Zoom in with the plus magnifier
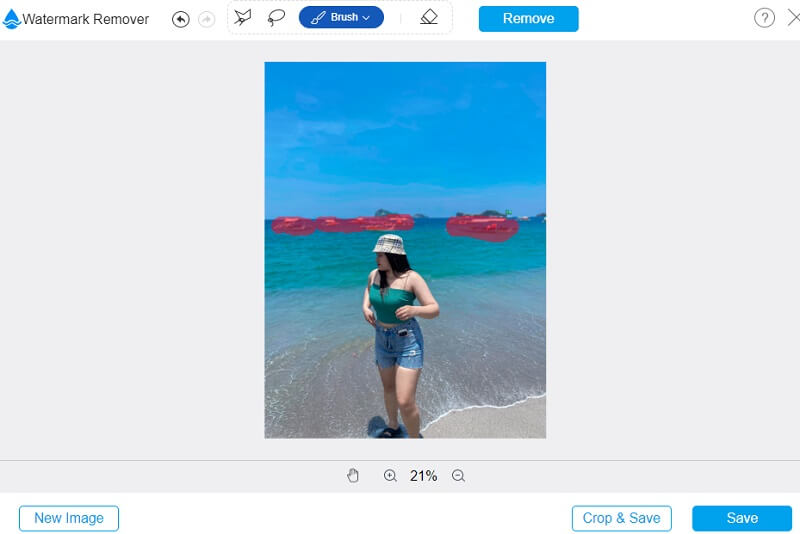This screenshot has height=534, width=800. click(x=390, y=476)
